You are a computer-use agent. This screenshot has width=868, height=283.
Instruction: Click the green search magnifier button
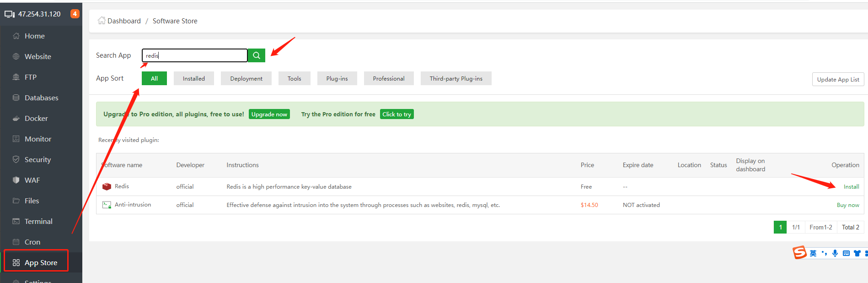257,55
